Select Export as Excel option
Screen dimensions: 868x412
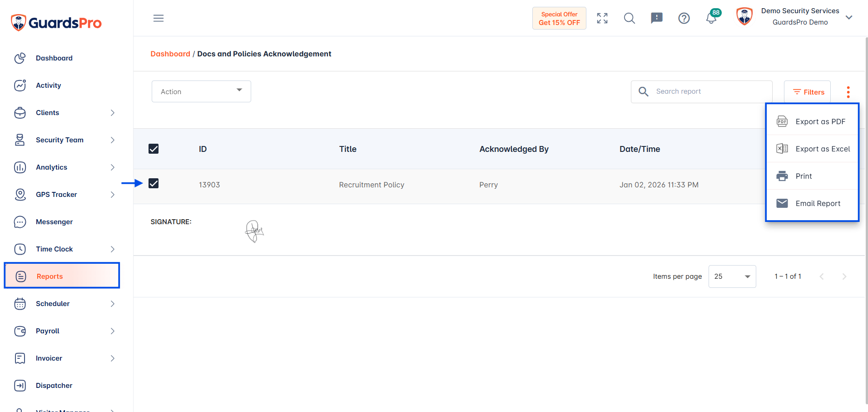click(x=812, y=149)
